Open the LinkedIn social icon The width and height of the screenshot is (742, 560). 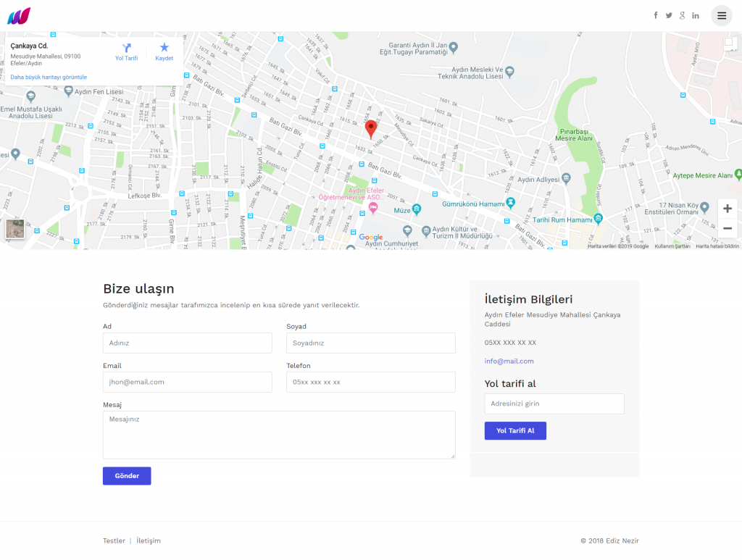click(x=696, y=15)
